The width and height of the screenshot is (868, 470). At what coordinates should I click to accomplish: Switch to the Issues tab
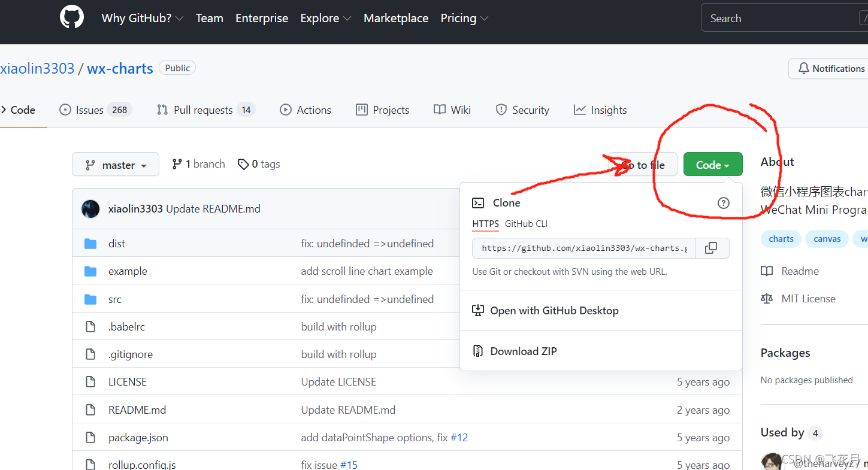click(95, 110)
